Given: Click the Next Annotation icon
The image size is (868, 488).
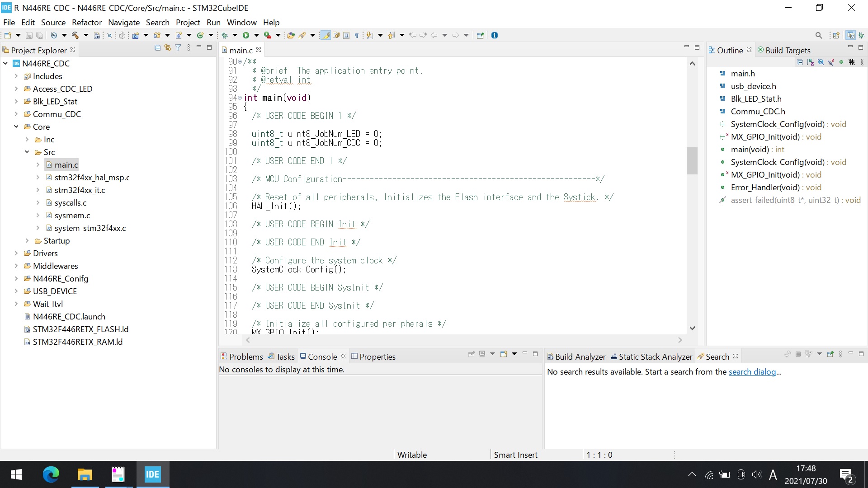Looking at the screenshot, I should click(369, 35).
